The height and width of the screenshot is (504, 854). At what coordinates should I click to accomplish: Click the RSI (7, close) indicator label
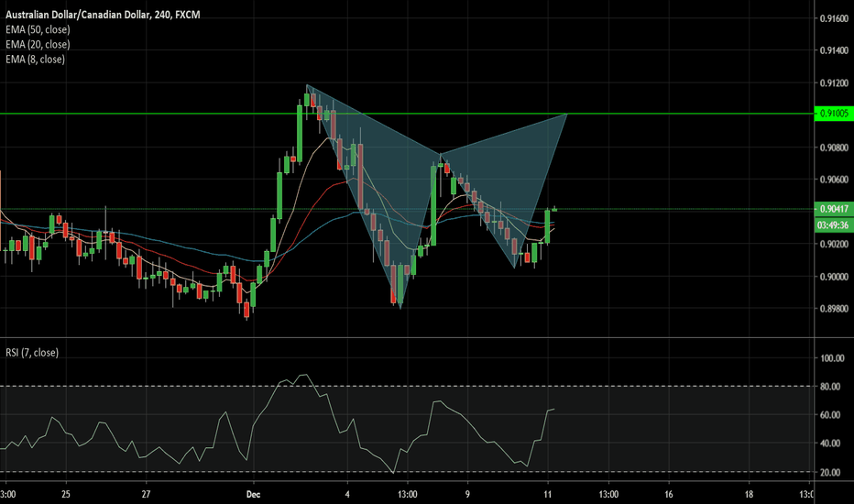(x=31, y=353)
